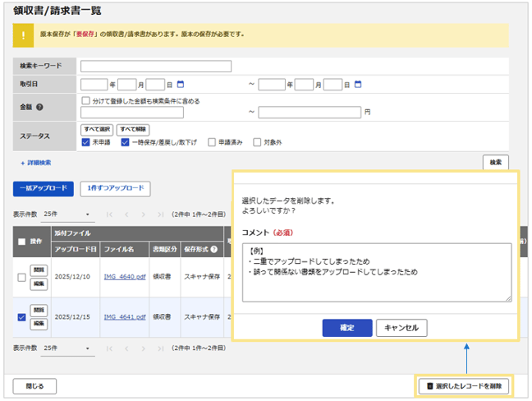Click the 書類区分 column header
Viewport: 532px width, 401px height.
[x=164, y=249]
